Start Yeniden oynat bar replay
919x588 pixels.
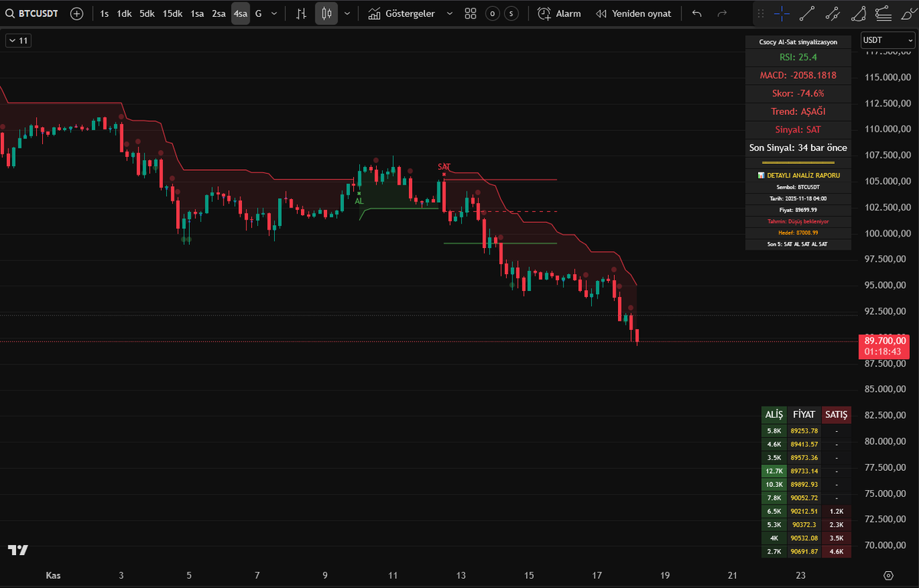[633, 14]
